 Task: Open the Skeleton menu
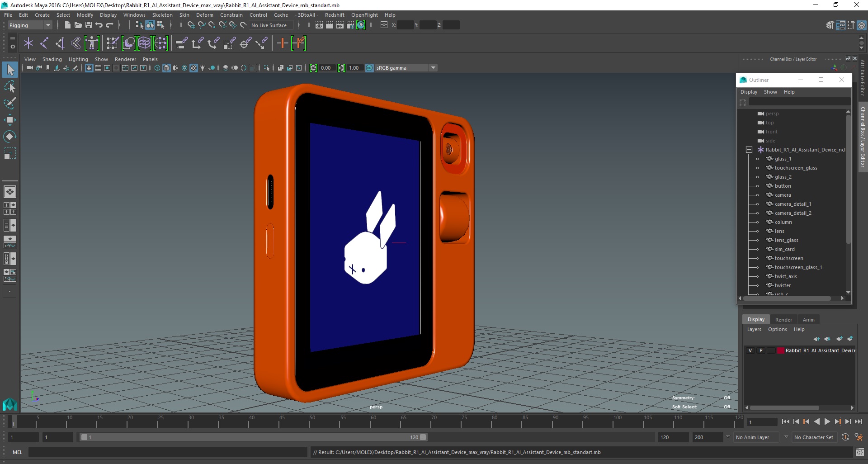point(162,15)
